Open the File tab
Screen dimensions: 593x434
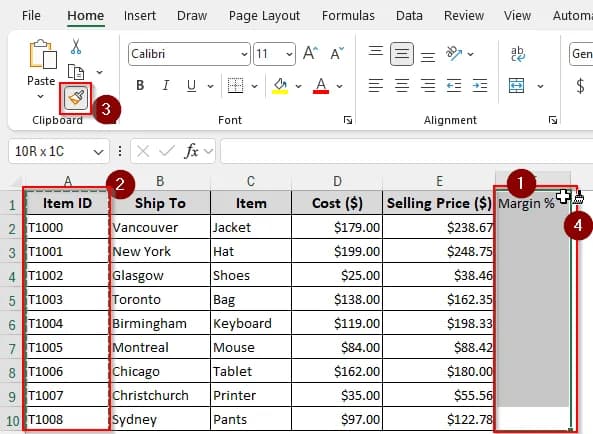(x=31, y=16)
